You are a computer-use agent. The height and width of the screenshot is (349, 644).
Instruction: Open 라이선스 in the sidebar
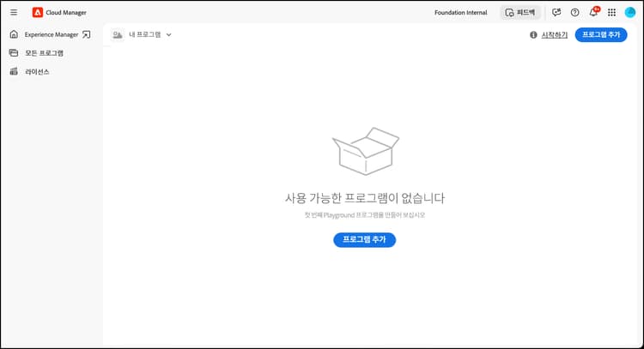point(37,72)
